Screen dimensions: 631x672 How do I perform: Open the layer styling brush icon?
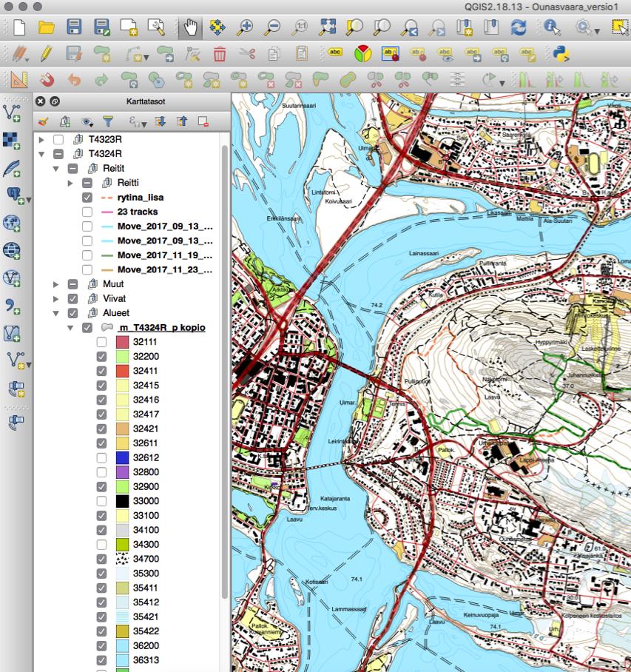(x=43, y=121)
